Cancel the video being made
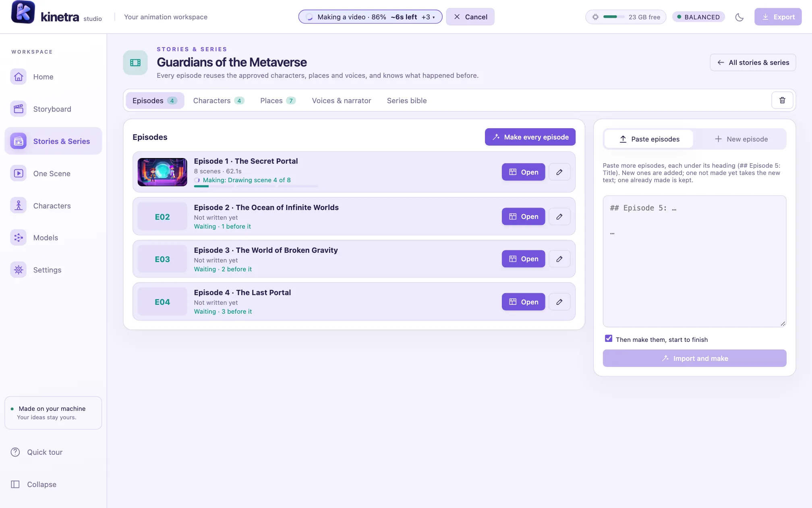The image size is (812, 508). coord(470,17)
